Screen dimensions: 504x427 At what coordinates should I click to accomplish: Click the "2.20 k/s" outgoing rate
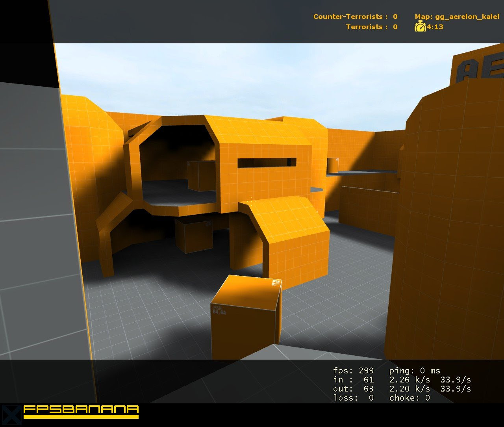(x=409, y=389)
